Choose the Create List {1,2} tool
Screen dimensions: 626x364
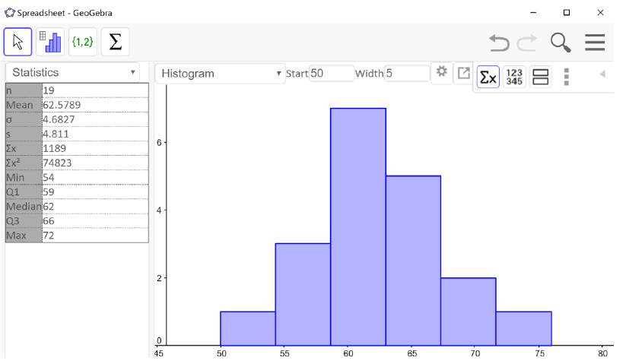83,42
